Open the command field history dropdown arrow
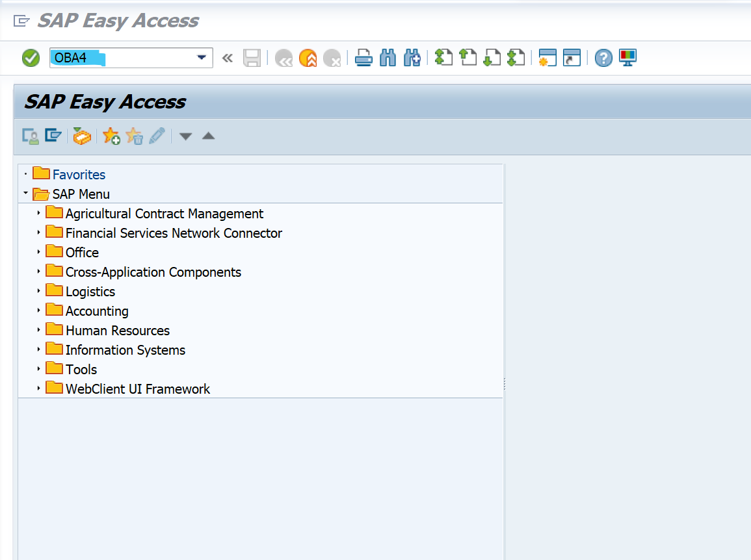751x560 pixels. (x=202, y=58)
